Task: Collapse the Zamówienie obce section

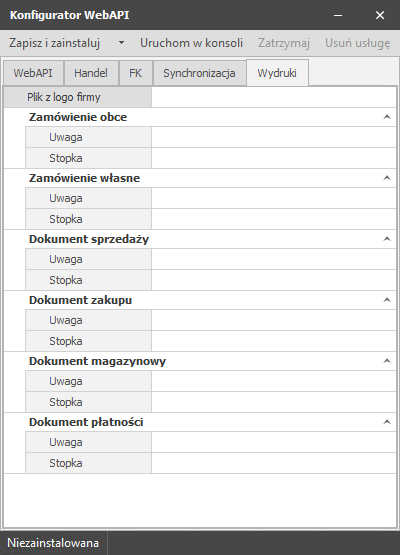Action: pyautogui.click(x=387, y=117)
